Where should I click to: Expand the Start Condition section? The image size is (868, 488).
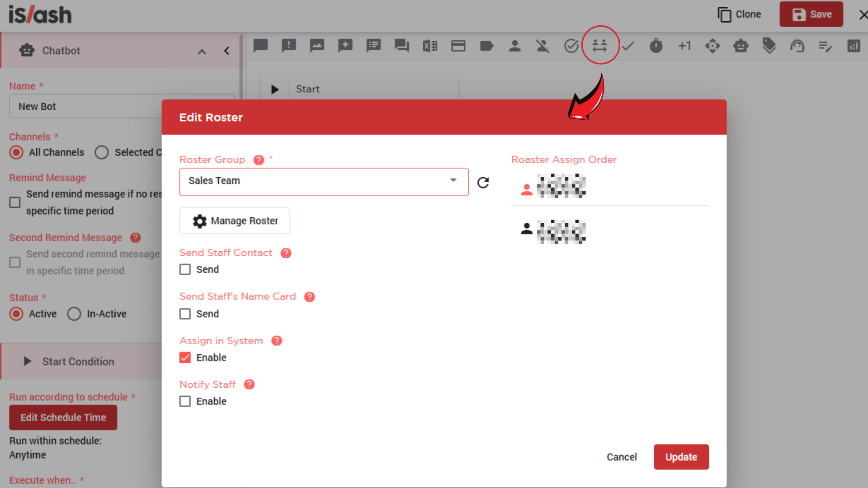(28, 361)
